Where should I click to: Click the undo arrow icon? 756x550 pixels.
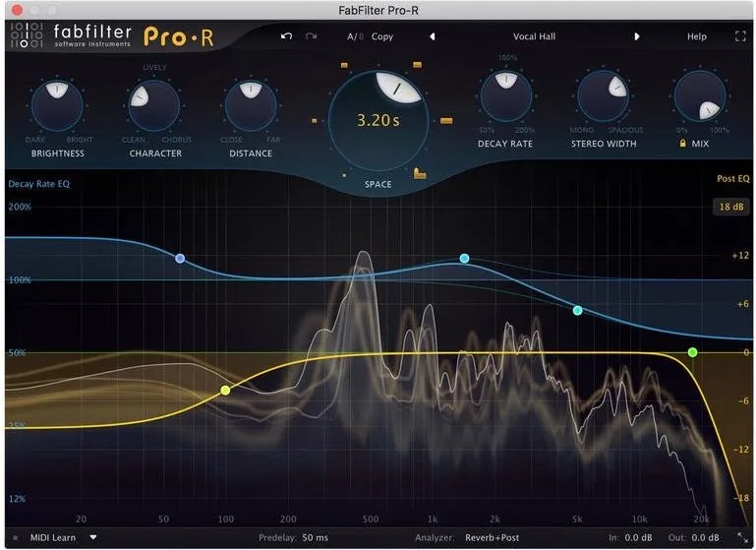(286, 36)
